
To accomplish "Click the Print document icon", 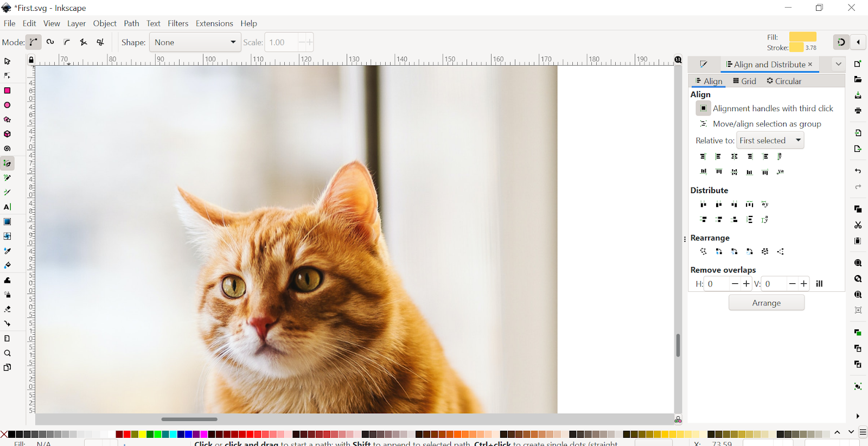I will [x=858, y=111].
